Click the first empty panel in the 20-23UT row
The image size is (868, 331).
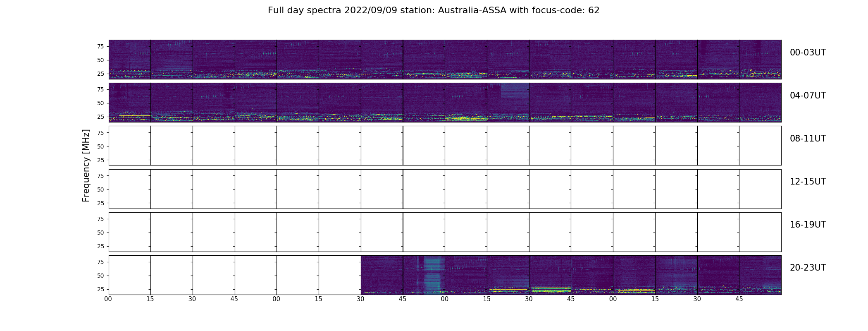[130, 275]
